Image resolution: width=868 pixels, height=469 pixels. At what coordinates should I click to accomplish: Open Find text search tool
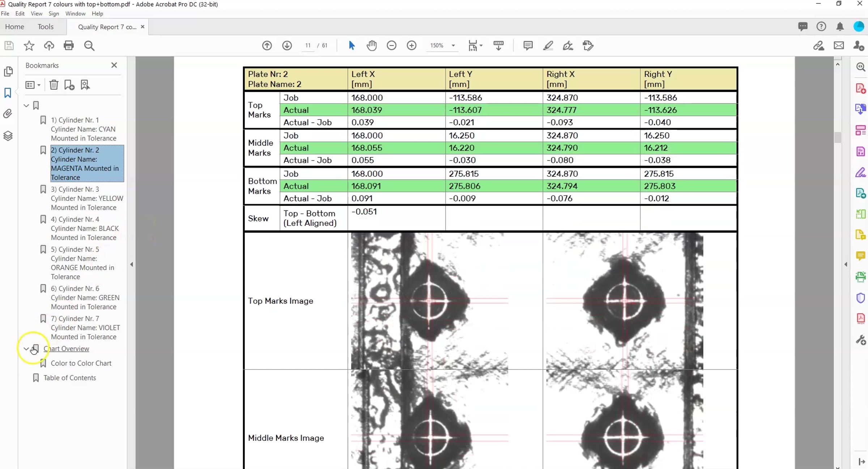point(89,46)
